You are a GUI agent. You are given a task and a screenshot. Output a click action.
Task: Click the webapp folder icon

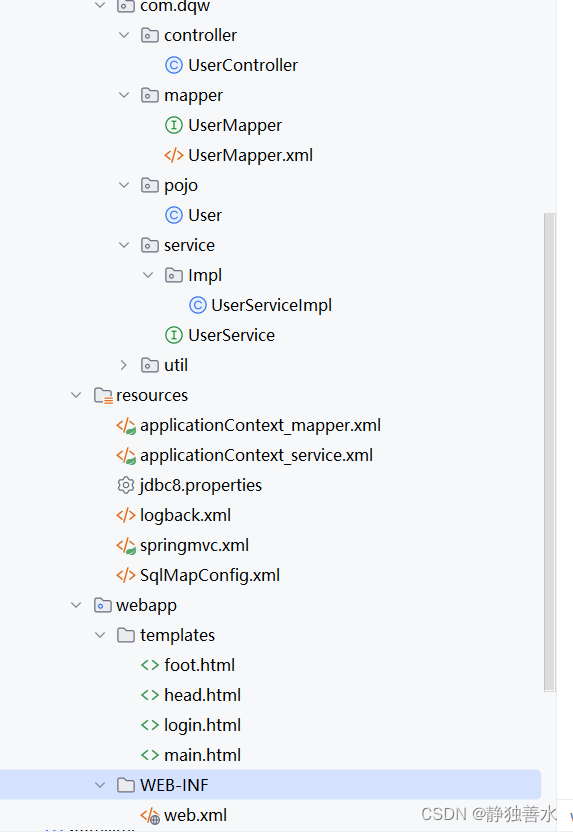coord(102,605)
